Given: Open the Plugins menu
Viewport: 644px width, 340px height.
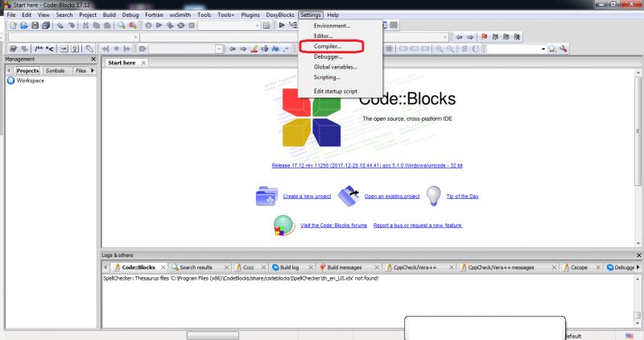Looking at the screenshot, I should 250,15.
